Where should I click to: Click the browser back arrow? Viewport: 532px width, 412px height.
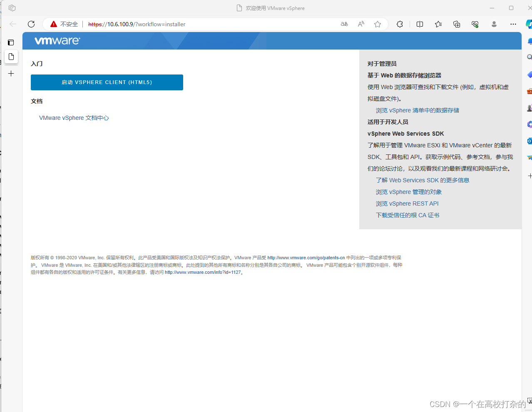coord(13,24)
